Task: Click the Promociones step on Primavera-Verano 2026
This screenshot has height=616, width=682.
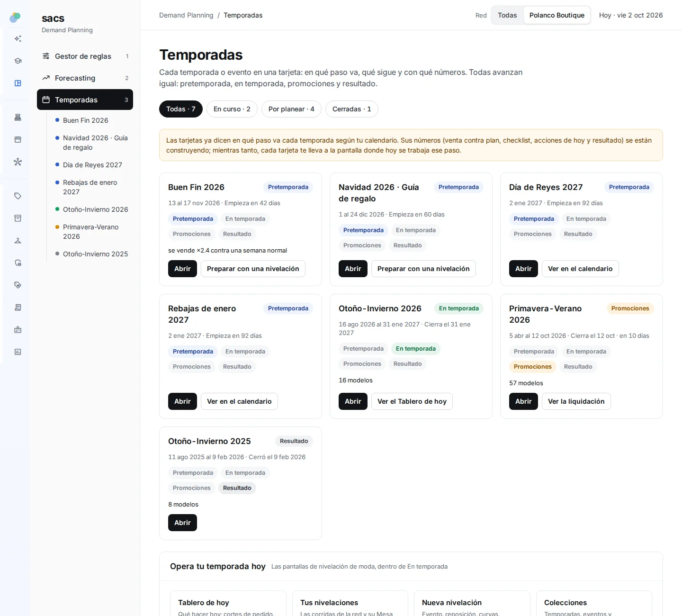Action: point(533,367)
